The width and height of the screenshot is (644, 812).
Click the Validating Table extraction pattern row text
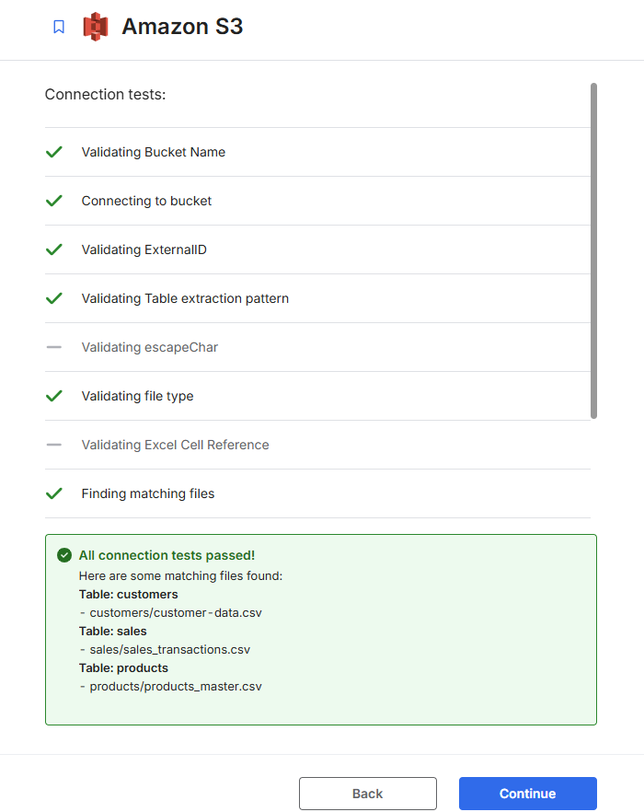click(185, 298)
